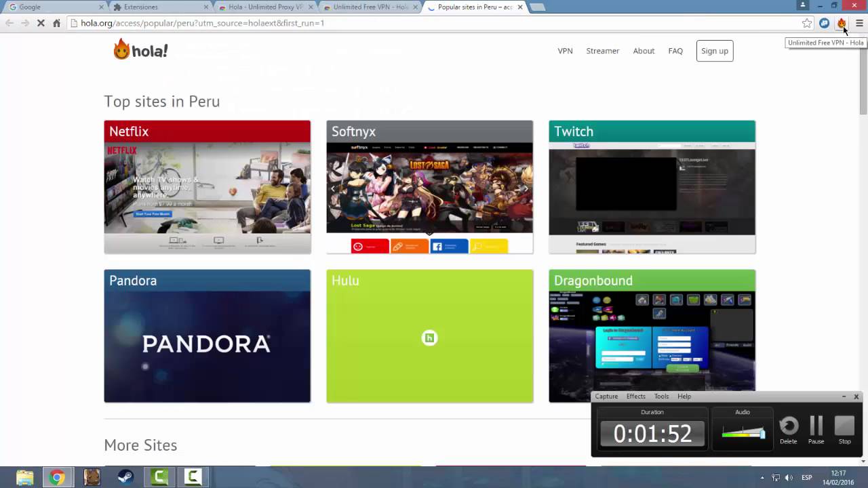Click the Hola extension icon in toolbar
The image size is (868, 488).
click(842, 23)
